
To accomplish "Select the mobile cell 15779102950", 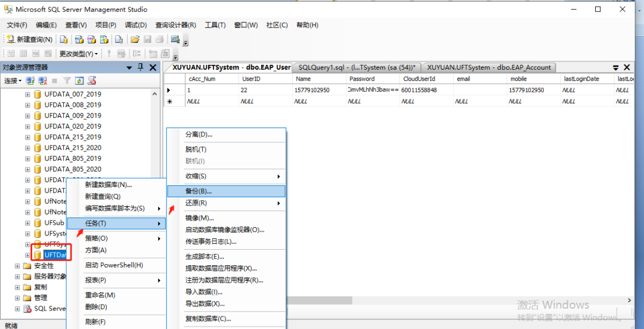I will coord(533,90).
